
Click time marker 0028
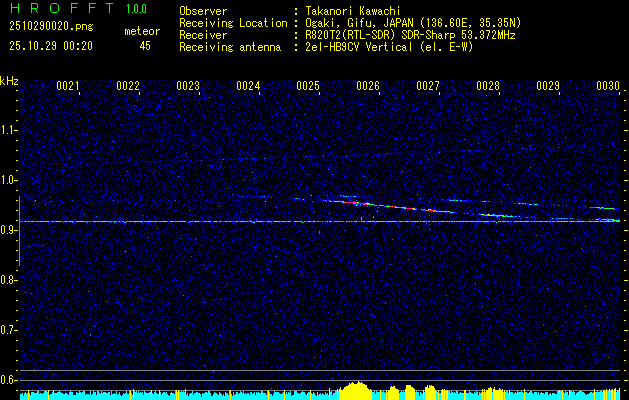click(x=488, y=86)
